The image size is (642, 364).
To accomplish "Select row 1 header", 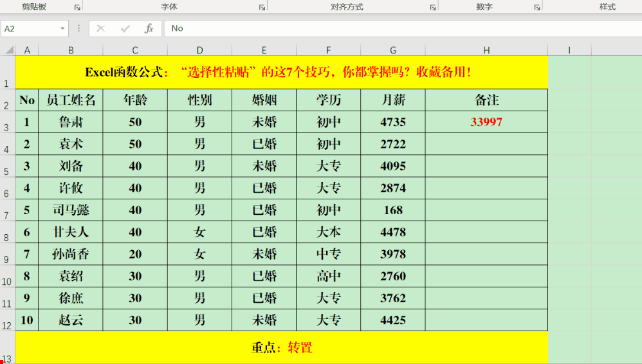I will click(x=7, y=73).
